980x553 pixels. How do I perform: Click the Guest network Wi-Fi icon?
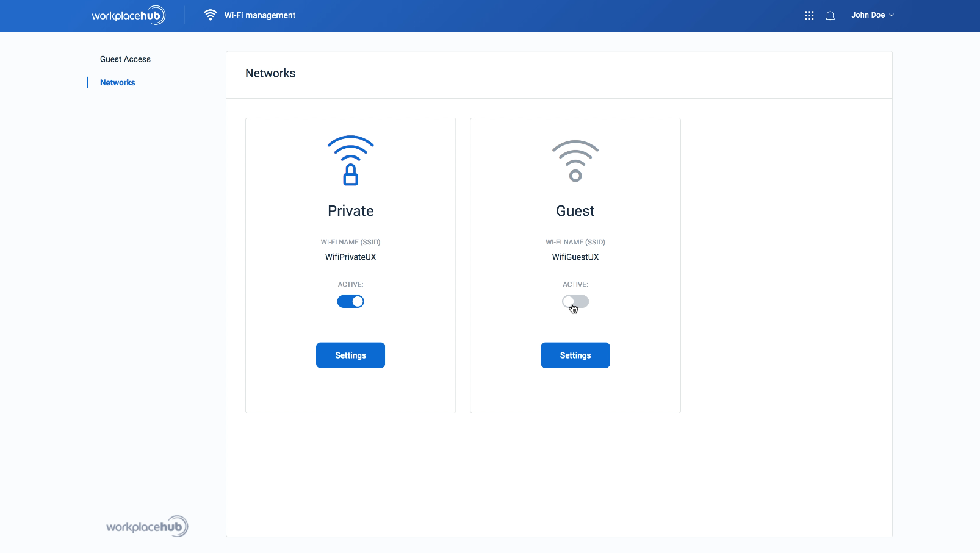click(575, 160)
